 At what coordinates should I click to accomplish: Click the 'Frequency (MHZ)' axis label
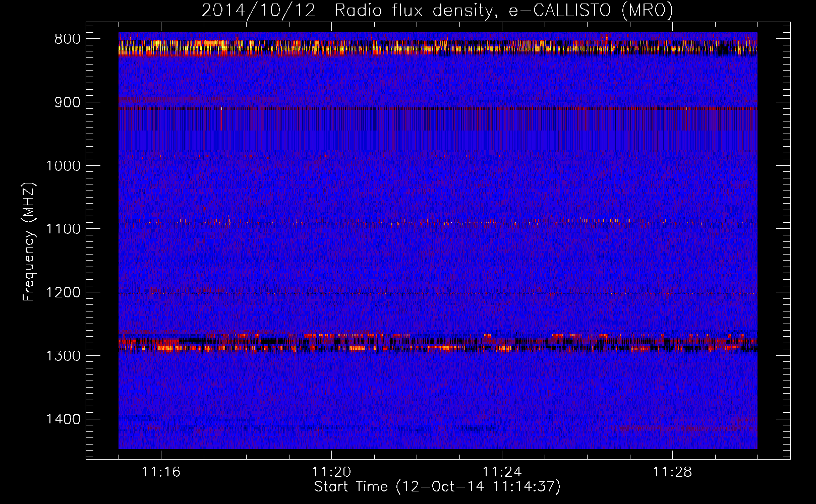29,242
